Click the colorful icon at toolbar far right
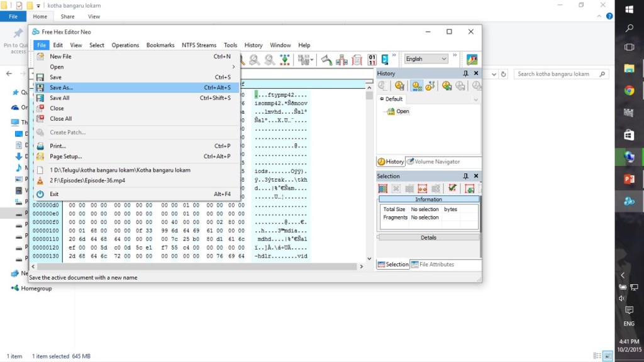644x362 pixels. (x=472, y=60)
